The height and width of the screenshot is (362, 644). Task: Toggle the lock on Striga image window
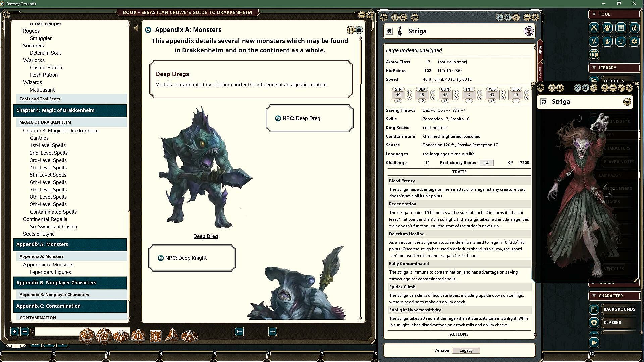coord(586,88)
